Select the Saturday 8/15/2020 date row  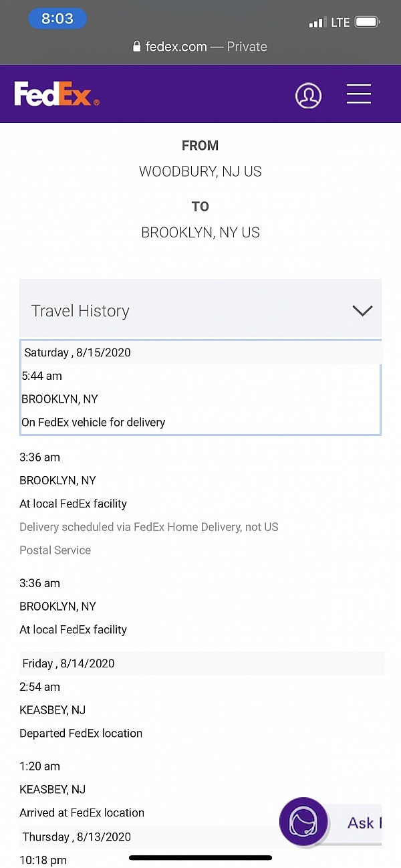click(201, 352)
